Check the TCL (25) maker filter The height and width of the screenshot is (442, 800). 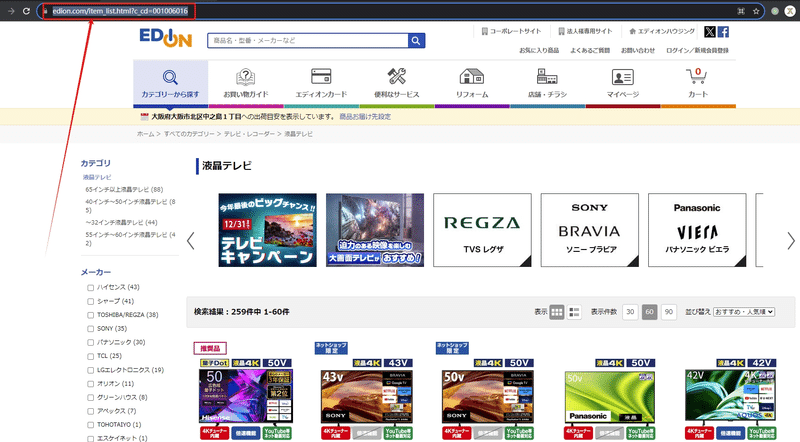[x=90, y=356]
